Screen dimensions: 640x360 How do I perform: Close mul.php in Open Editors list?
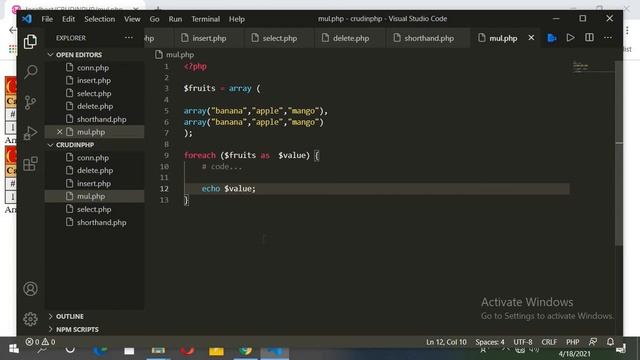(x=60, y=132)
